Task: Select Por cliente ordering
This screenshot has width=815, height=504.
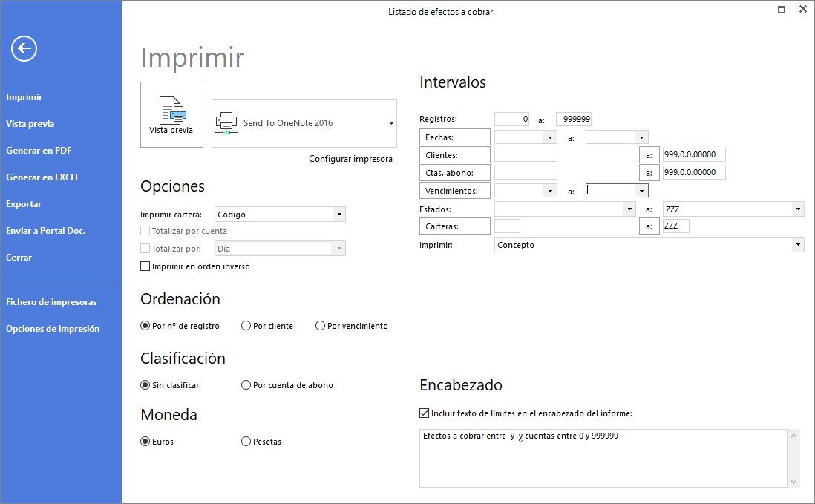Action: coord(246,326)
